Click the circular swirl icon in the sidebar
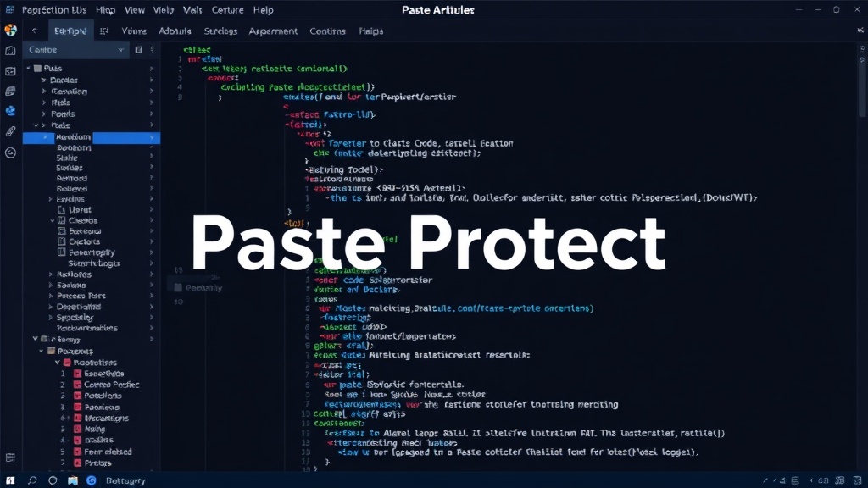 tap(10, 152)
